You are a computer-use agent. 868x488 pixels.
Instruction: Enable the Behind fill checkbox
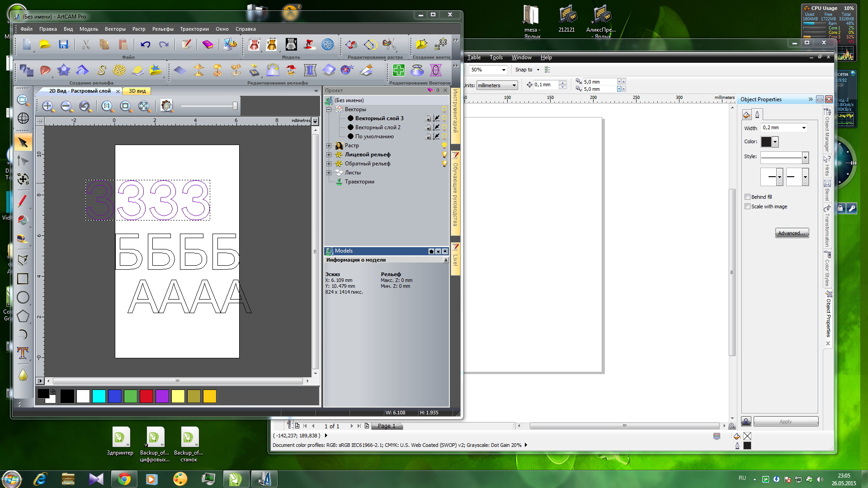point(747,197)
